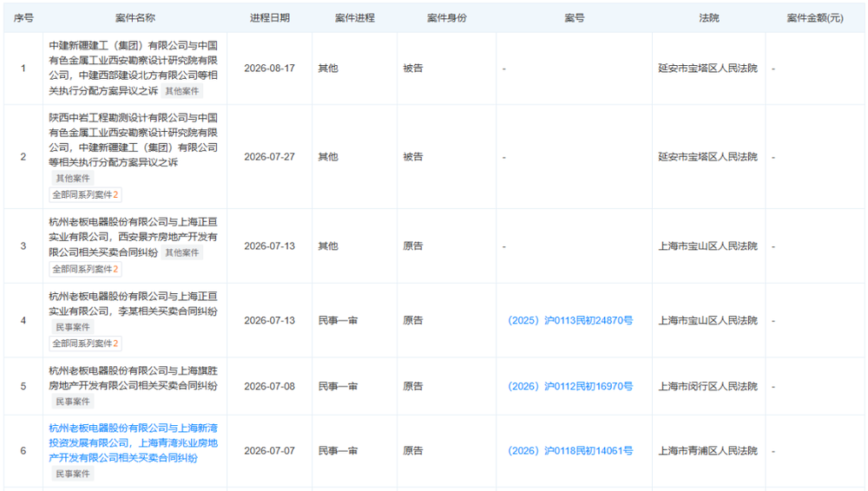This screenshot has width=868, height=491.
Task: Select row 4 case name mentioning 李某
Action: (x=134, y=304)
